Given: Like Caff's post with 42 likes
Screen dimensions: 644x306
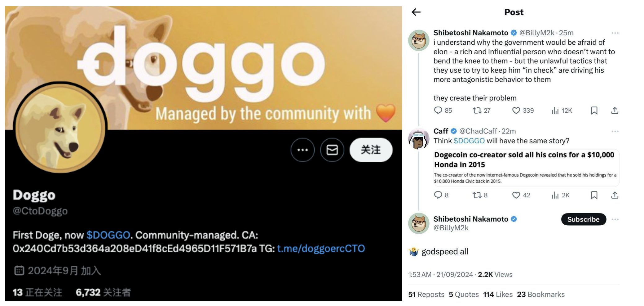Looking at the screenshot, I should point(516,195).
